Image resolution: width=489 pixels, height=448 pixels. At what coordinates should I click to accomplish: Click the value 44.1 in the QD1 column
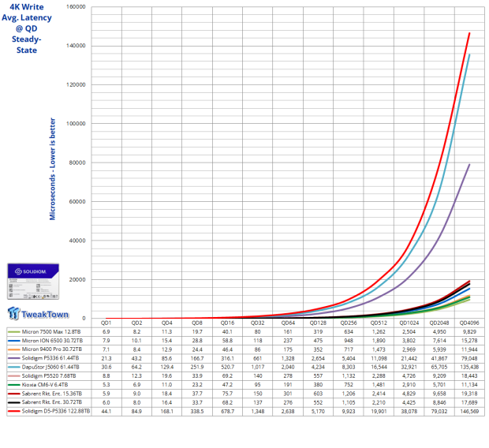106,411
